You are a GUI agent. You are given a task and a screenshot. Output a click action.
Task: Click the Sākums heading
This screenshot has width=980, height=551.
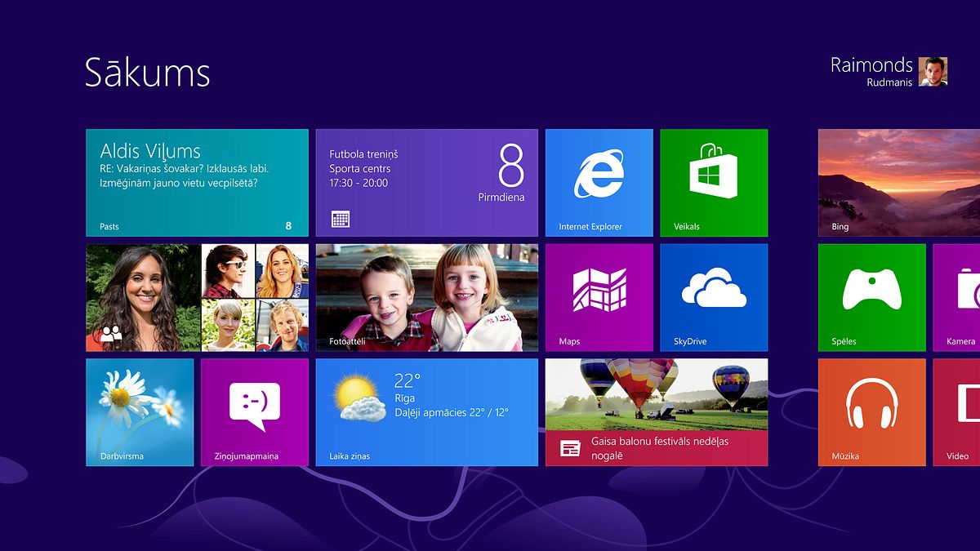coord(148,73)
